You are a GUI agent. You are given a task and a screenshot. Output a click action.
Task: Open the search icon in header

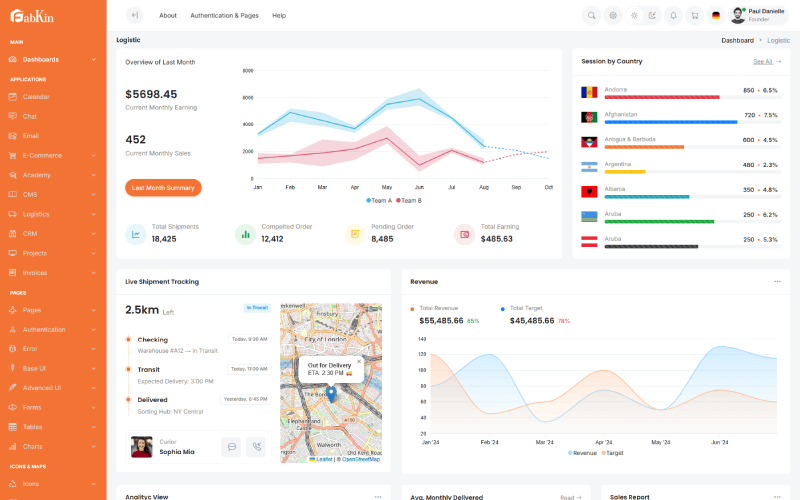coord(591,15)
